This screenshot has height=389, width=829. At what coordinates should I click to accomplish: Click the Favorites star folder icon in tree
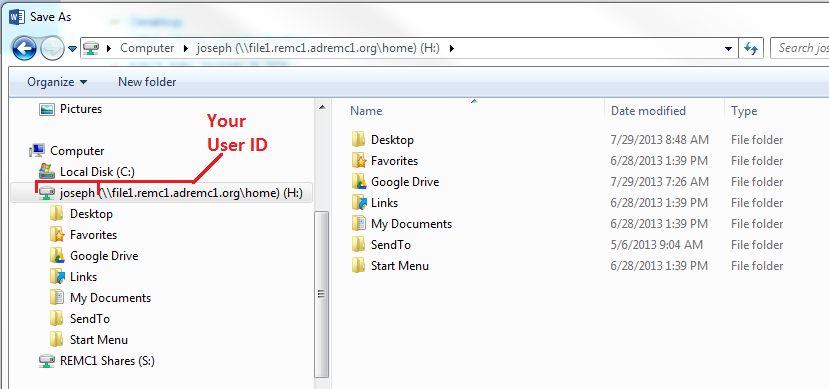point(57,235)
